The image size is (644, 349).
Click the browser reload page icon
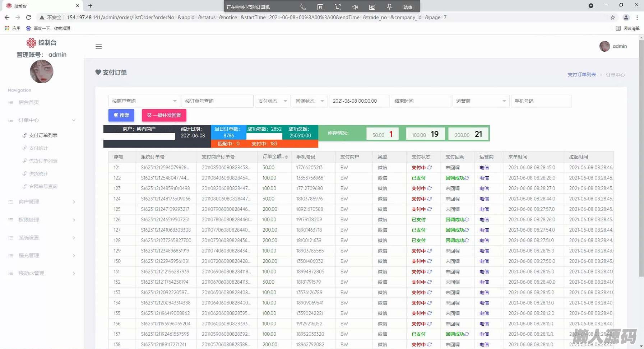click(29, 17)
